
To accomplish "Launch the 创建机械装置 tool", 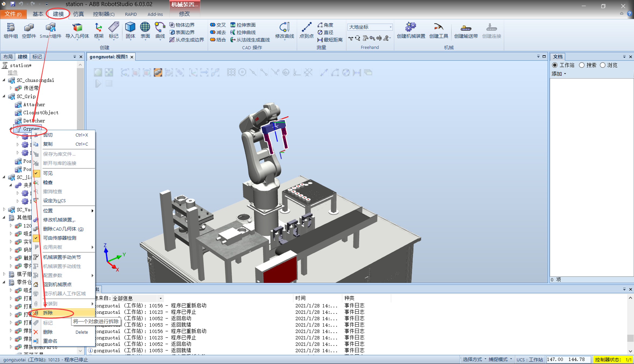I will pos(411,30).
